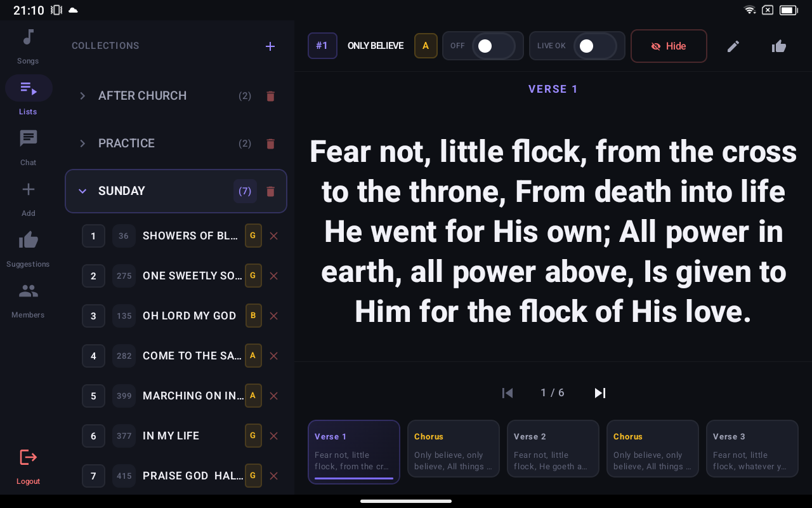The height and width of the screenshot is (508, 812).
Task: Click the Hide button
Action: click(x=669, y=46)
